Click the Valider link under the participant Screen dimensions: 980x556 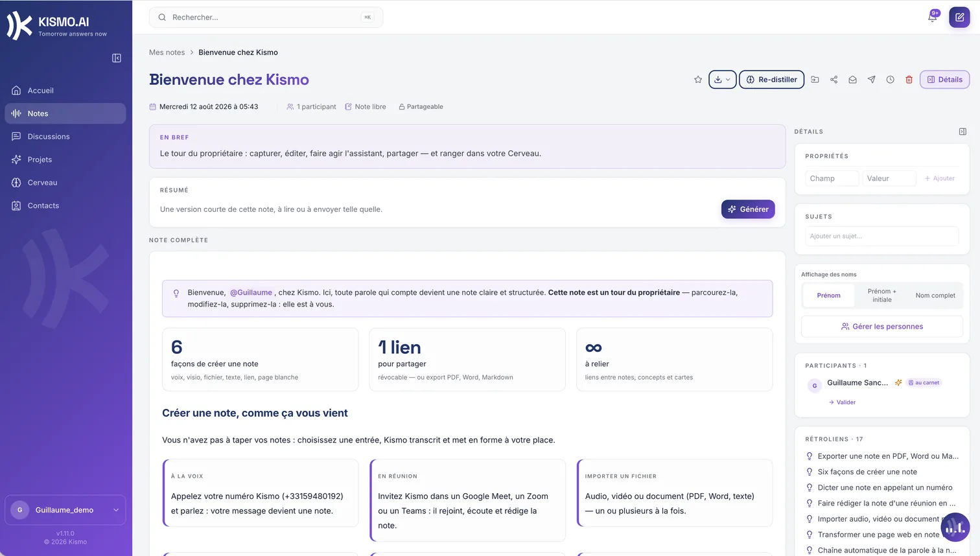click(843, 402)
